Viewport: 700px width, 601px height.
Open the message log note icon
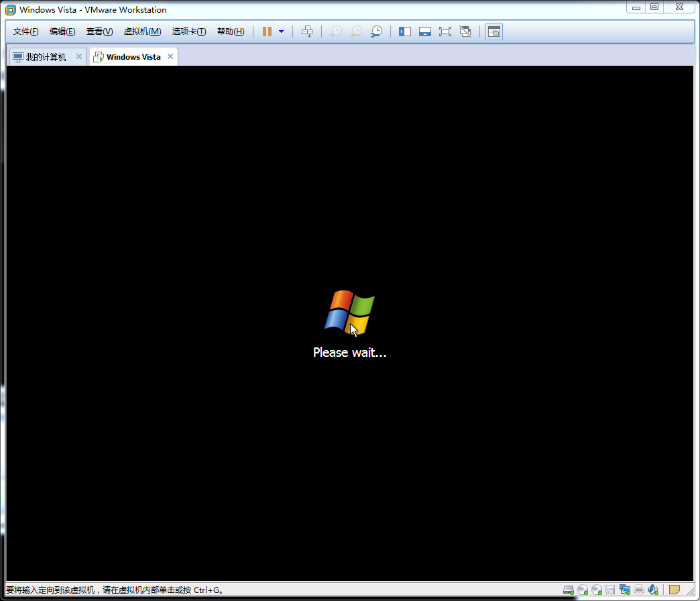tap(674, 590)
